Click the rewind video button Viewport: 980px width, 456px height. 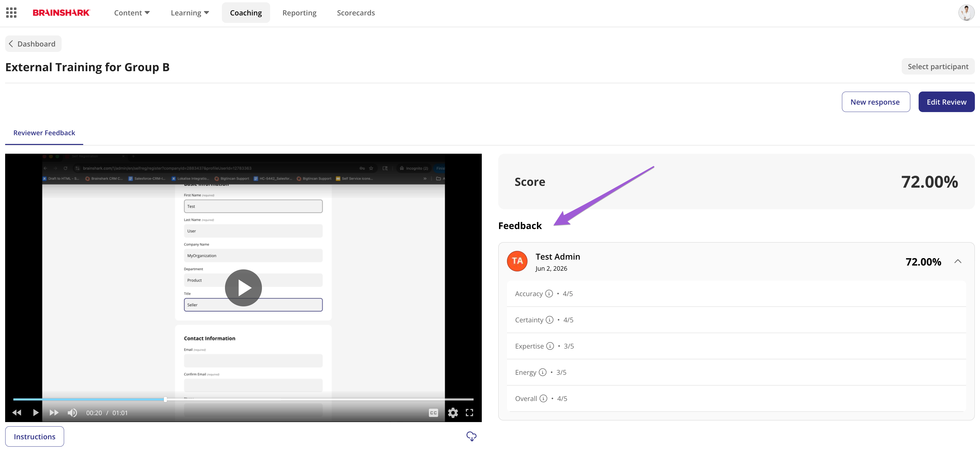[17, 413]
